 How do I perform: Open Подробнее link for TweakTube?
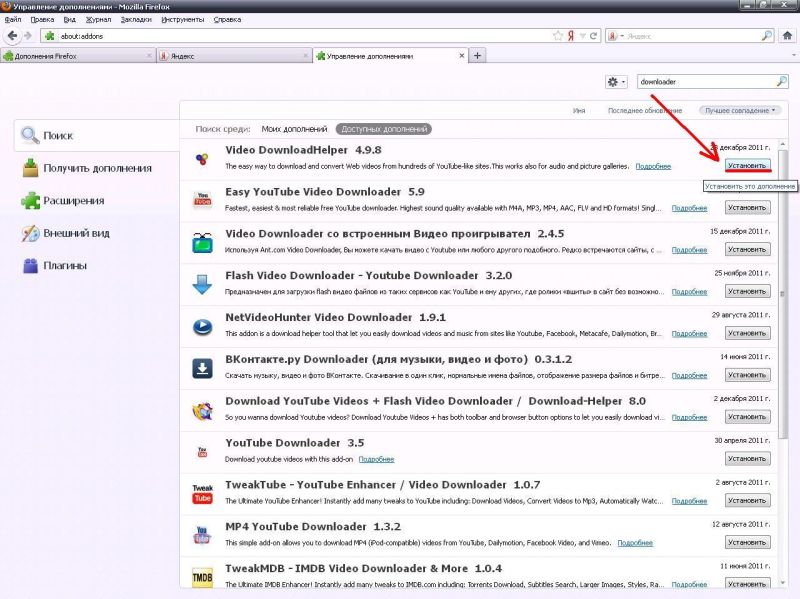[689, 501]
